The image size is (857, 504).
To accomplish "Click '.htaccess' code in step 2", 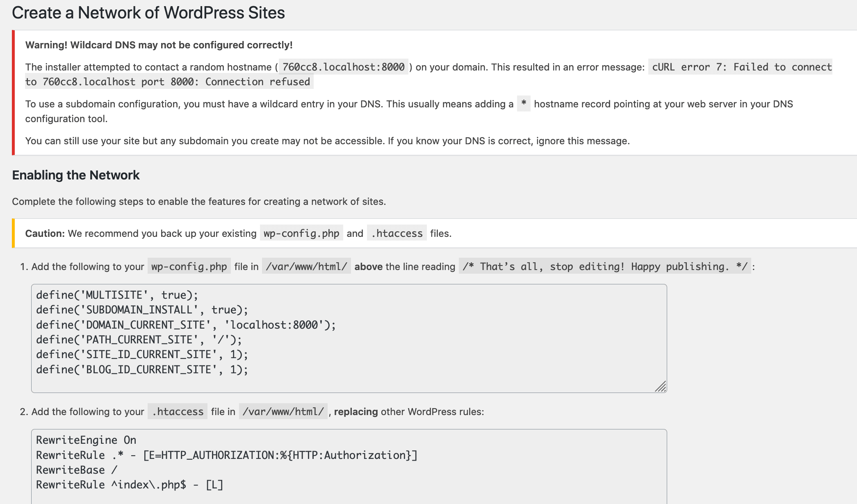I will pos(178,412).
